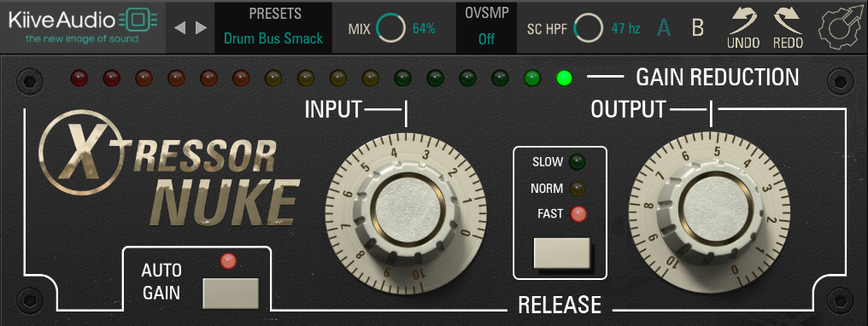Click the FAST release LED
This screenshot has height=326, width=868.
(578, 214)
